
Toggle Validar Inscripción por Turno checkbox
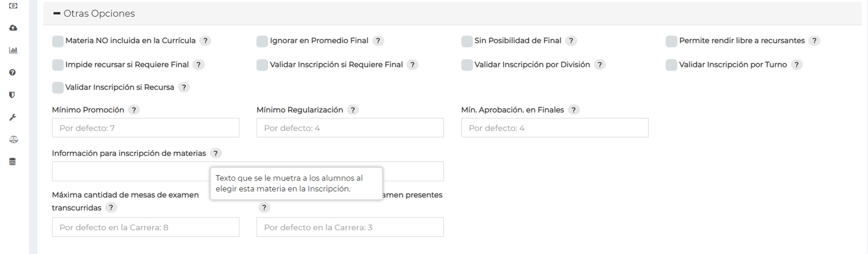671,65
